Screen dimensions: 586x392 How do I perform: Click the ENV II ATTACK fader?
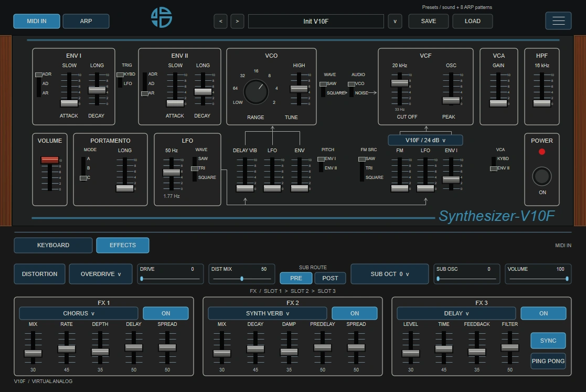pos(175,103)
